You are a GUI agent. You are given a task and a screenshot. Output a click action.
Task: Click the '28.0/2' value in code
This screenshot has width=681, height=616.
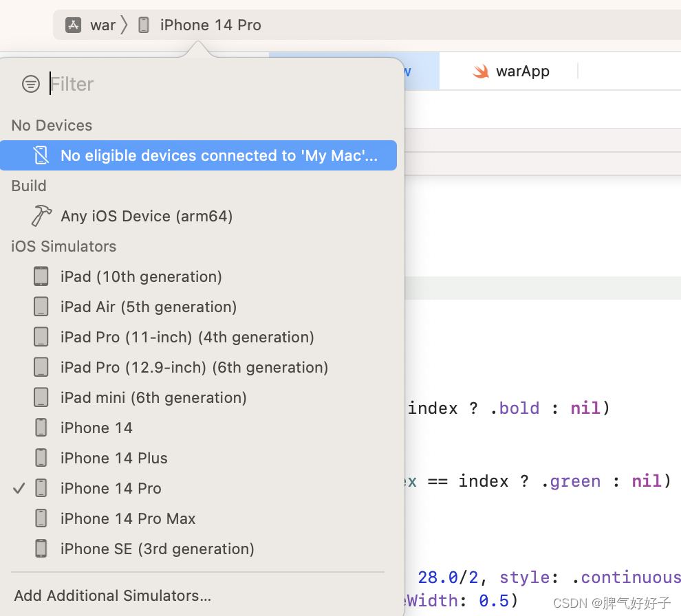448,577
